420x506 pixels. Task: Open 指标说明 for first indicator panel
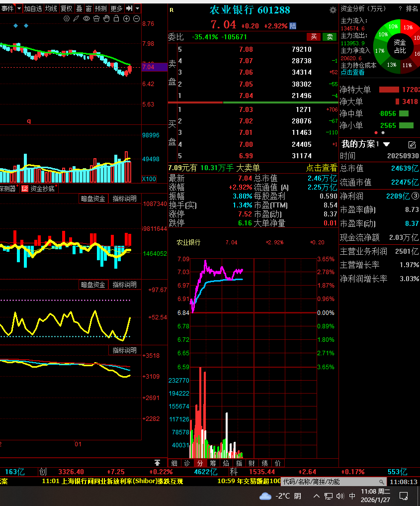point(124,199)
